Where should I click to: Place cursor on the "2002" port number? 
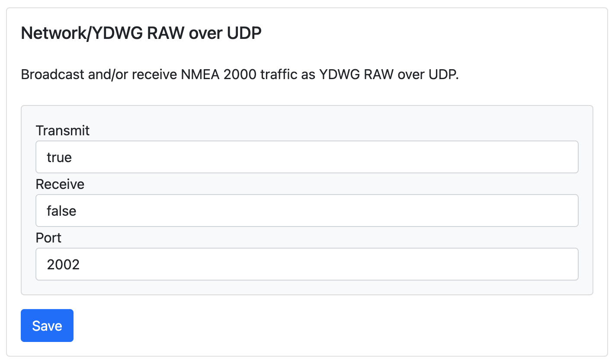pos(63,265)
